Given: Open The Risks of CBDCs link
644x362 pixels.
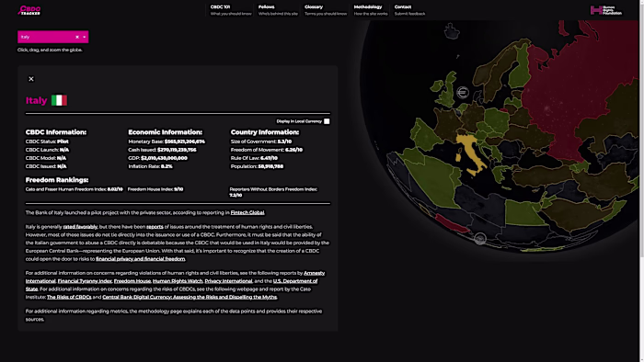Looking at the screenshot, I should click(x=69, y=297).
